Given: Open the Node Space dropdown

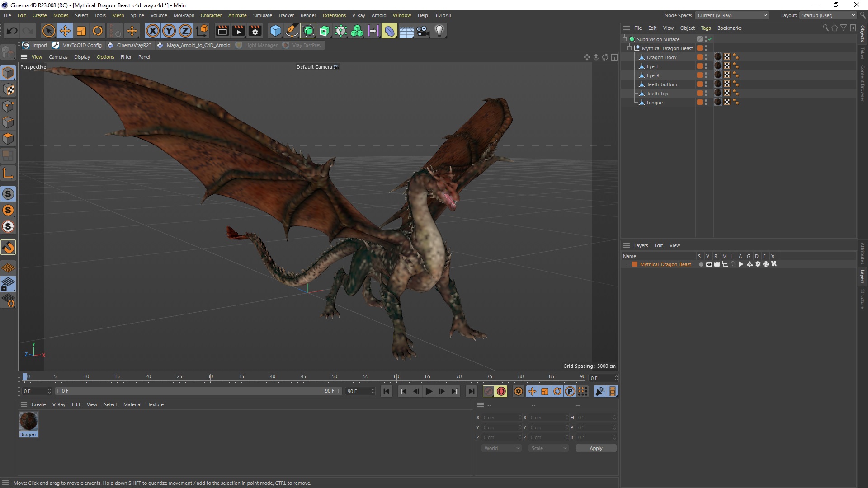Looking at the screenshot, I should click(x=732, y=15).
